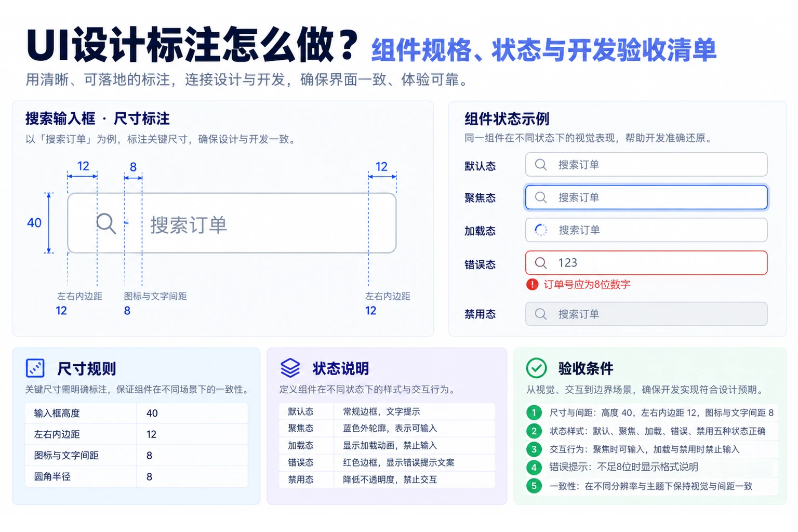Viewport: 798px width, 532px height.
Task: Click the check-circle icon next to 验收条件
Action: (536, 368)
